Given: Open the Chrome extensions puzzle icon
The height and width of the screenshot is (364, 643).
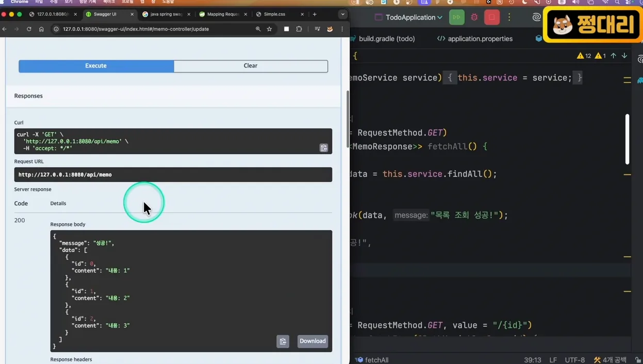Looking at the screenshot, I should click(x=299, y=29).
